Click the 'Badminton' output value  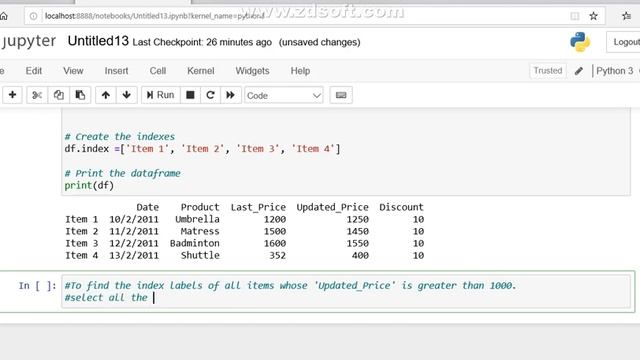195,243
